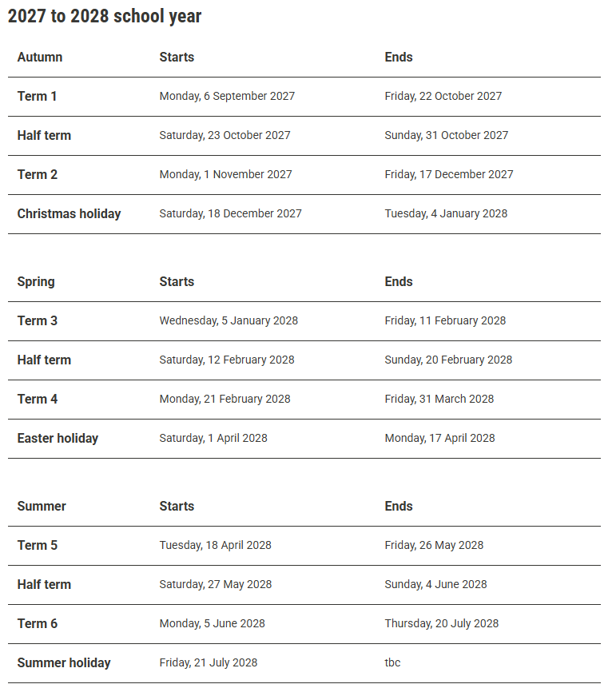The height and width of the screenshot is (696, 616).
Task: Click Thursday, 20 July 2028 end date
Action: (x=442, y=623)
